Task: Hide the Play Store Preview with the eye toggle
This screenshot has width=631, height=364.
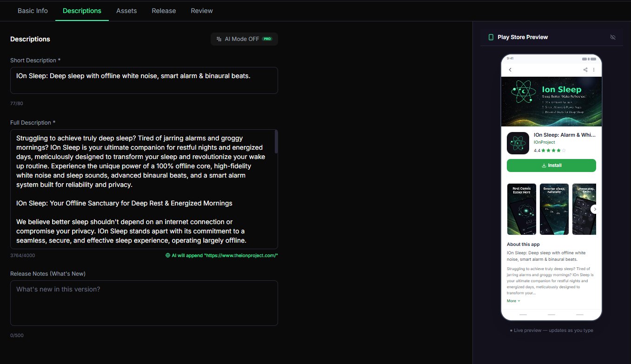Action: click(613, 37)
